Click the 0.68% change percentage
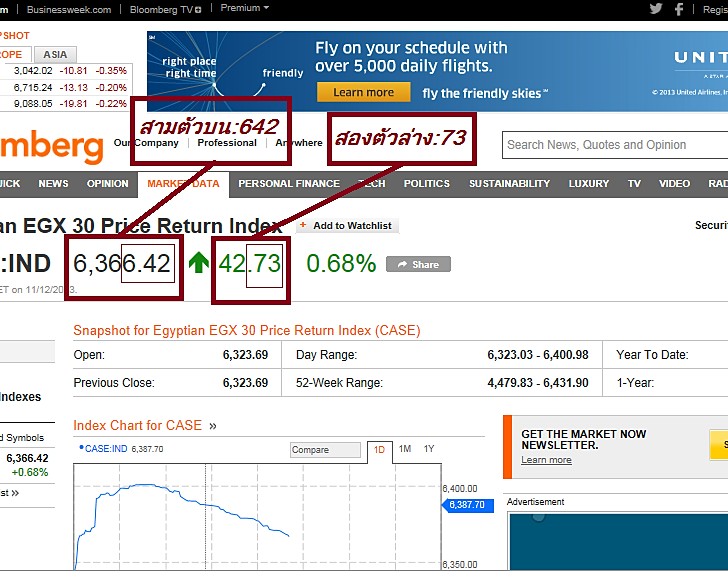728x572 pixels. pyautogui.click(x=341, y=264)
